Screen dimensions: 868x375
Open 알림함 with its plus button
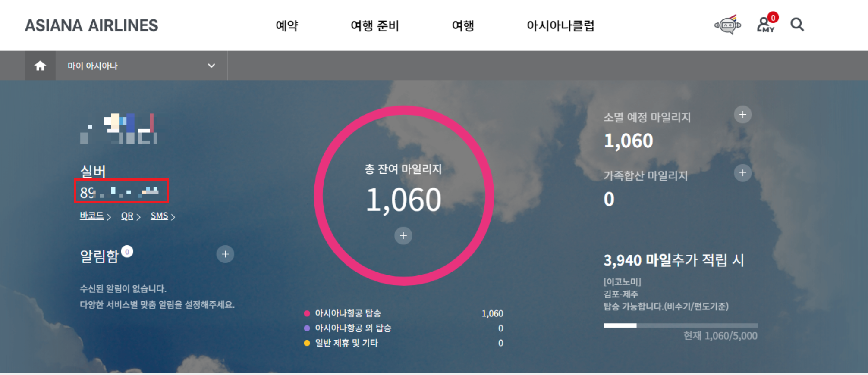pos(225,254)
